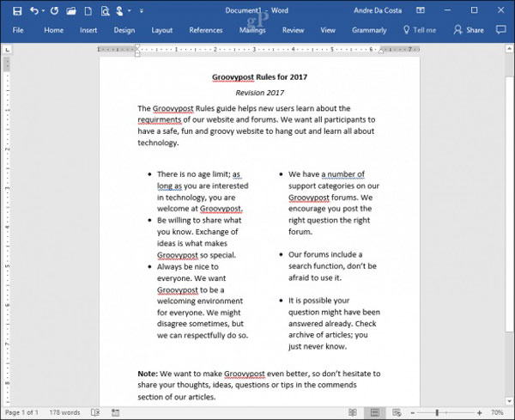The width and height of the screenshot is (515, 420).
Task: Zoom out with the minus button
Action: point(413,413)
